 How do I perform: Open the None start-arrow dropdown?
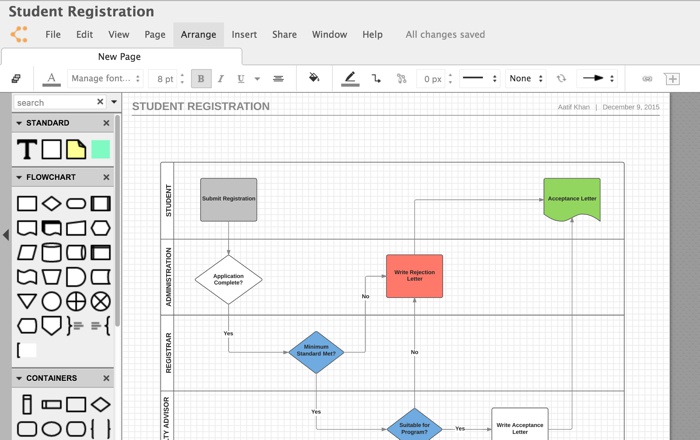click(526, 79)
